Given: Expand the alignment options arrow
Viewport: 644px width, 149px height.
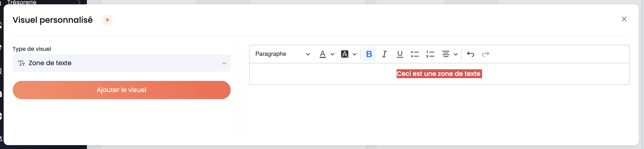Looking at the screenshot, I should point(456,54).
